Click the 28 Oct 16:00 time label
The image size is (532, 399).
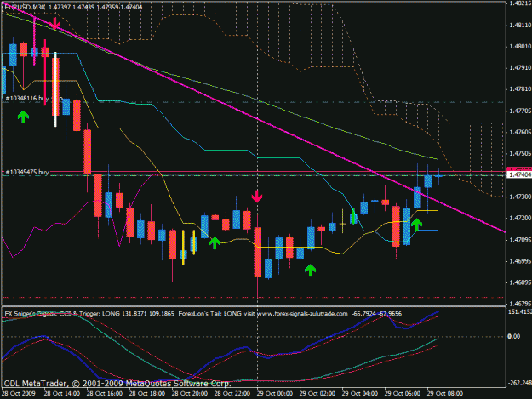coord(105,394)
